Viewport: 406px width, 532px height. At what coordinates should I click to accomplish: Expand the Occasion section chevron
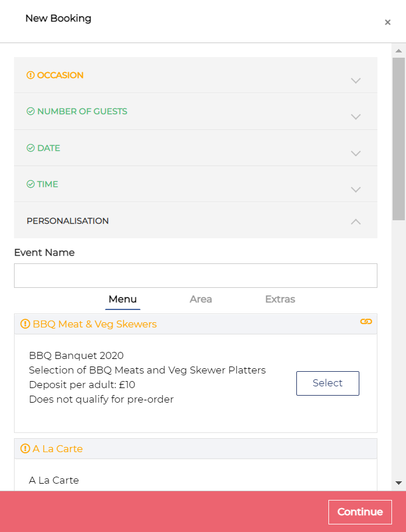356,80
